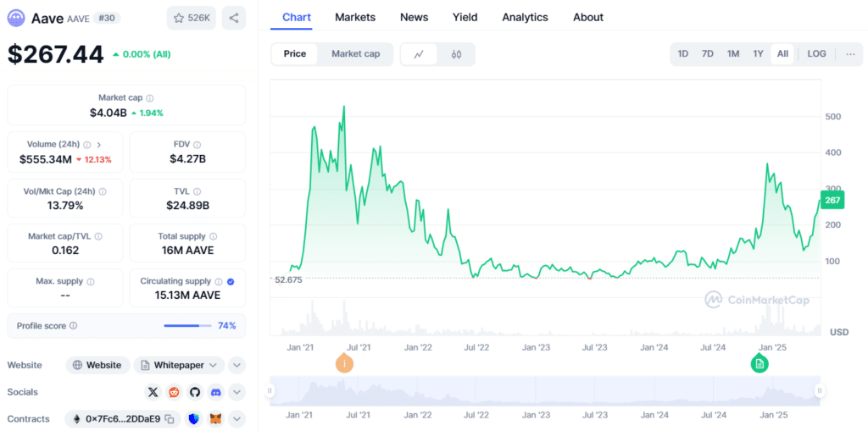The width and height of the screenshot is (868, 431).
Task: Click the green document event marker
Action: click(x=759, y=363)
